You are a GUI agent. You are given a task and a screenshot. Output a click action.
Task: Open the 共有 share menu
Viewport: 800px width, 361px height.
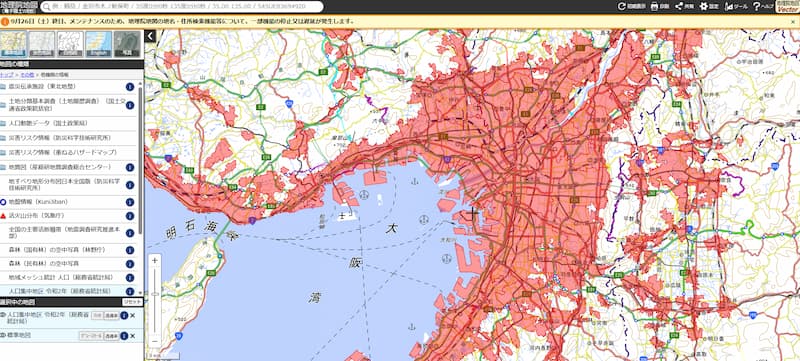(x=685, y=7)
